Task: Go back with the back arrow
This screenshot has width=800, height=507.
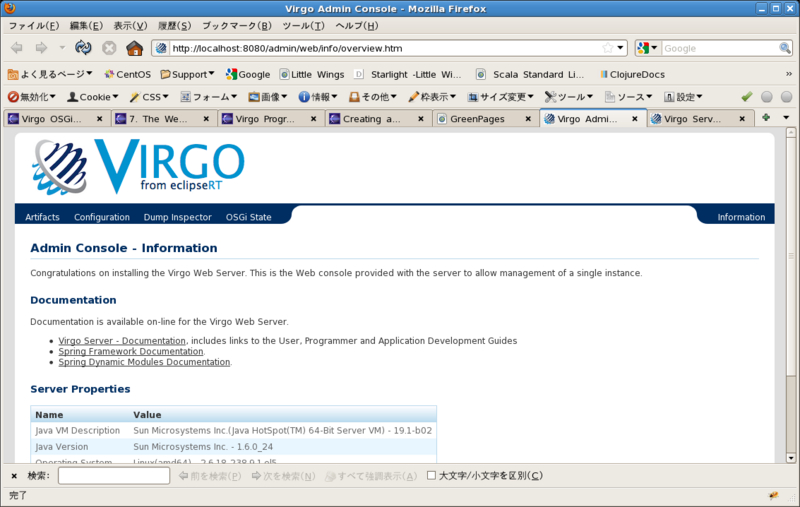Action: [17, 48]
